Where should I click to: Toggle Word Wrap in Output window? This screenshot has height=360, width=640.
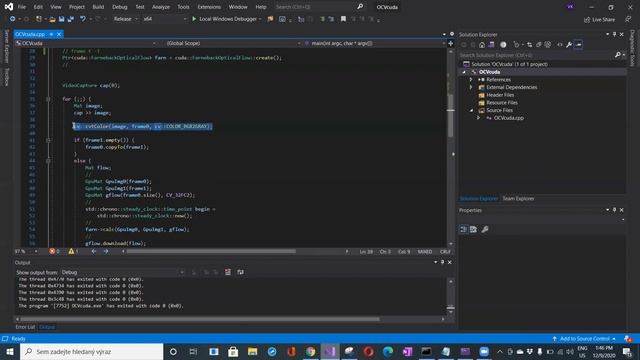240,272
